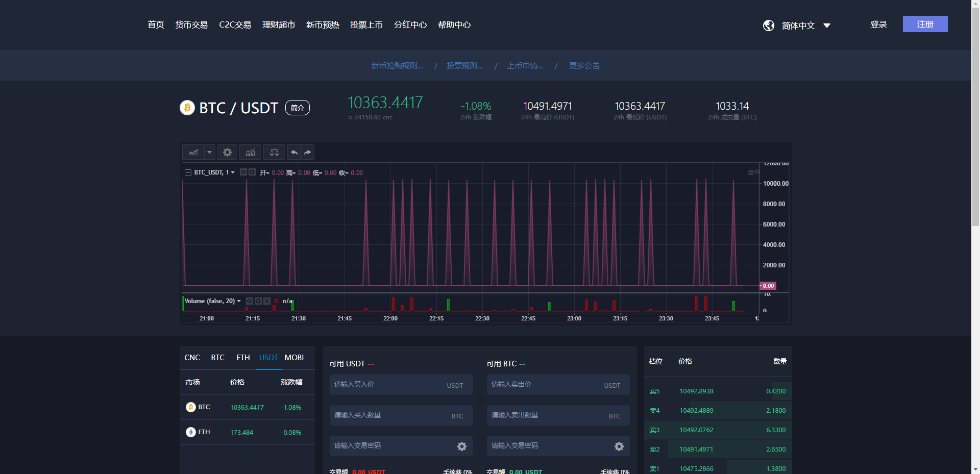Open chart properties with the toolbar gear
Screen dimensions: 980x474
point(227,152)
